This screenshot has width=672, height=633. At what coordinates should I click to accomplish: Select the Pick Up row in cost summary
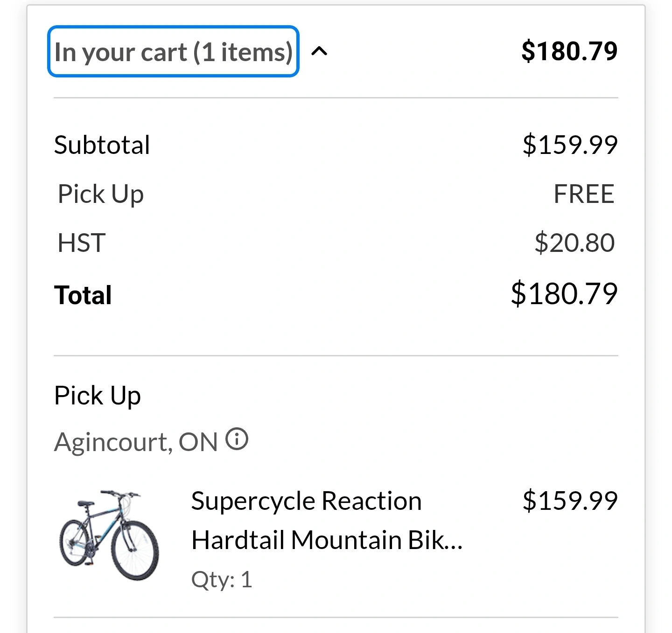click(x=336, y=194)
